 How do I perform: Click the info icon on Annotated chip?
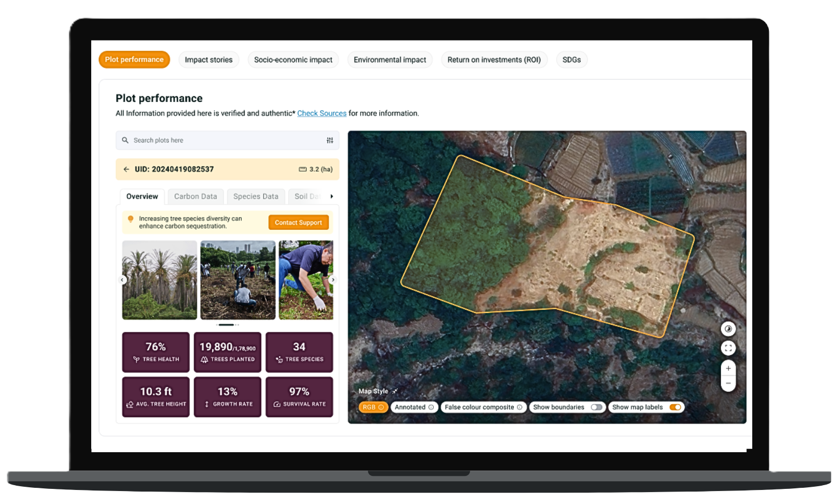431,407
